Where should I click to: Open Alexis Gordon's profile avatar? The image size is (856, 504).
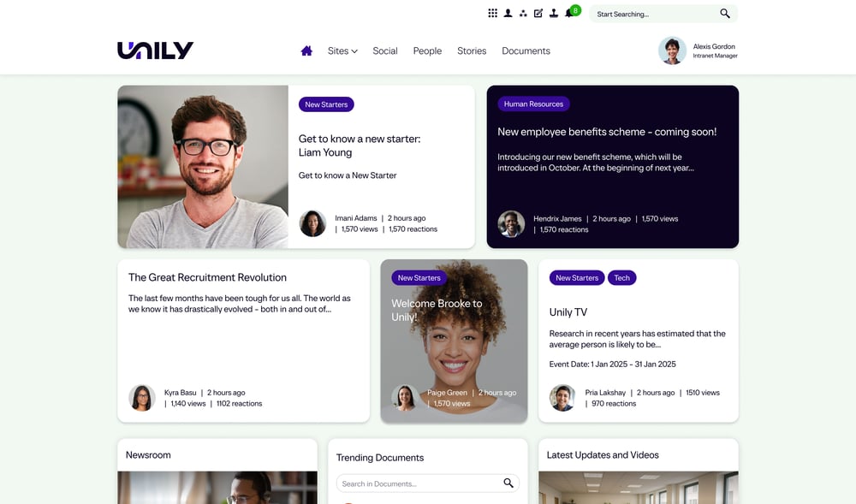(672, 50)
